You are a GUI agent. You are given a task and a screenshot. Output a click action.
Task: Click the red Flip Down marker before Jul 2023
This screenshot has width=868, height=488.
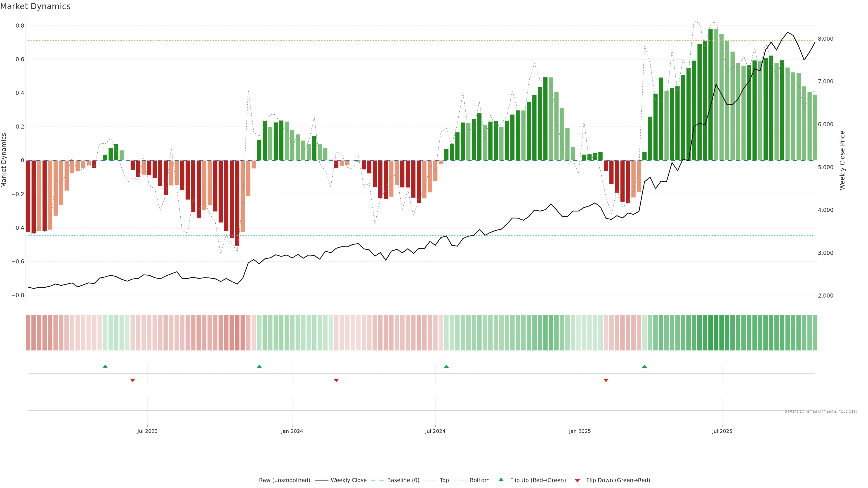tap(133, 380)
